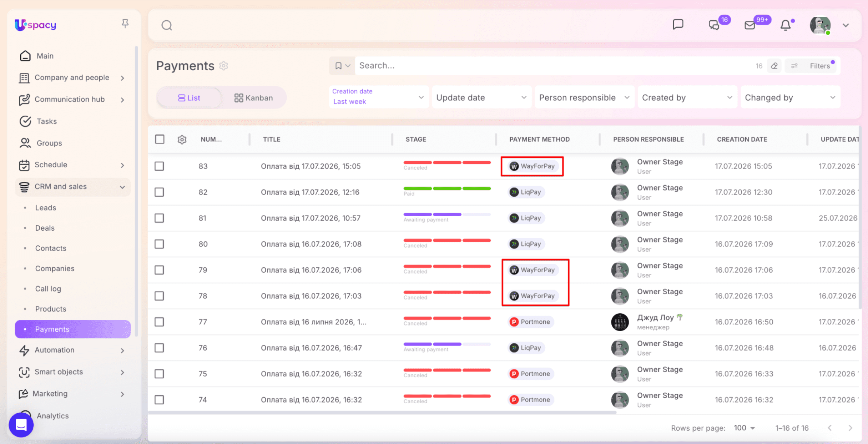Click LiqPay badge on payment 82
Image resolution: width=868 pixels, height=444 pixels.
pos(526,192)
